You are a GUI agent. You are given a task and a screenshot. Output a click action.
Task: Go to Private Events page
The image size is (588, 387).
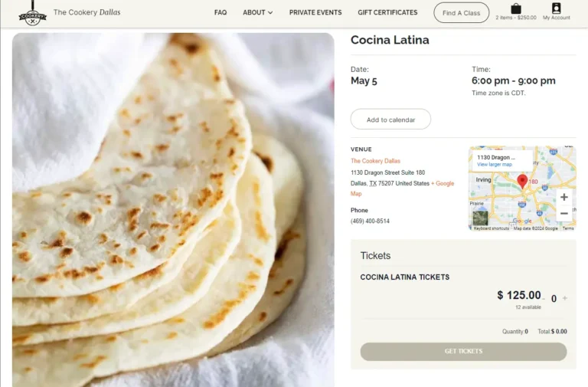tap(315, 13)
